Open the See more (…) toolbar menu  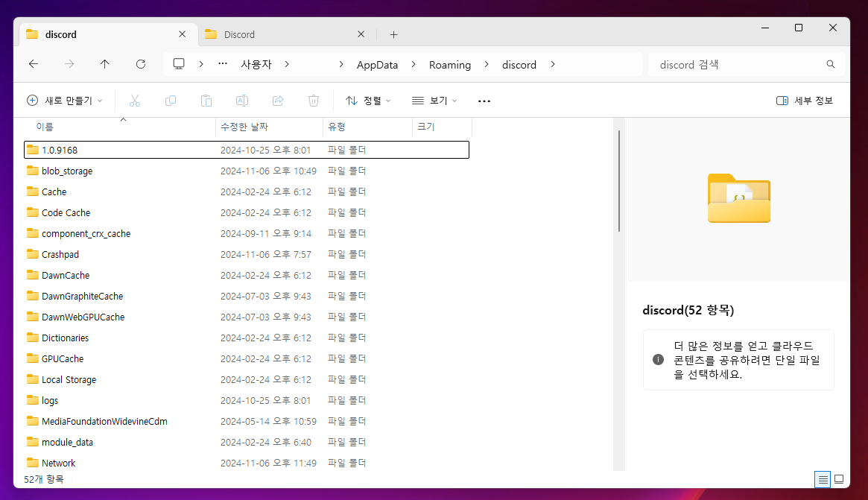[x=484, y=101]
